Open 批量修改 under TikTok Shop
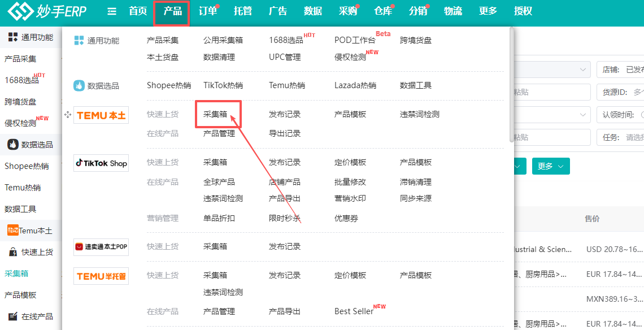The width and height of the screenshot is (644, 330). point(350,182)
